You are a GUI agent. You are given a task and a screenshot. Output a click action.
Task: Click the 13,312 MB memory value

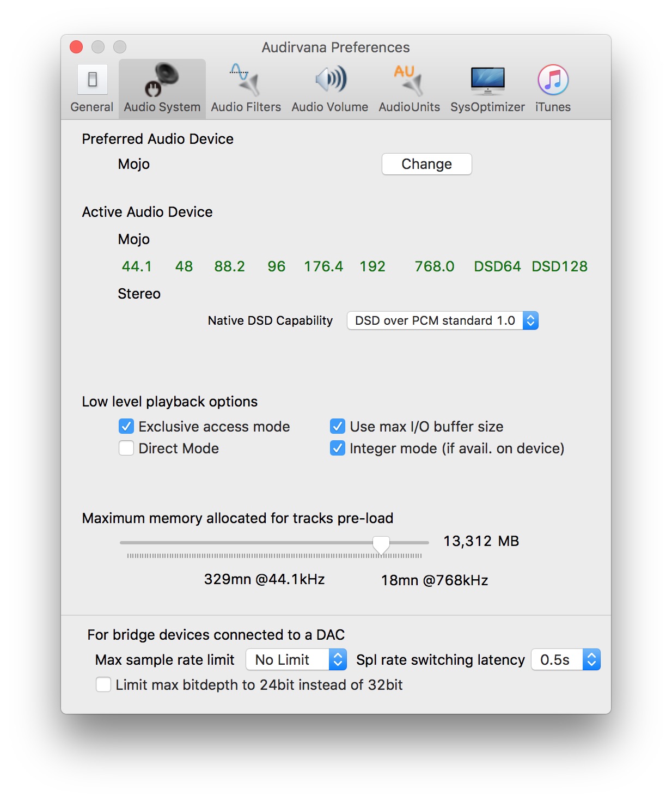(481, 541)
